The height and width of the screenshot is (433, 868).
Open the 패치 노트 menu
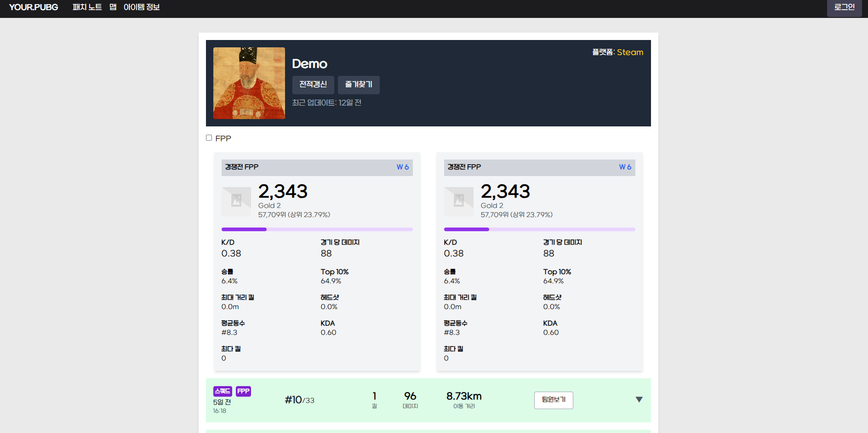click(87, 7)
